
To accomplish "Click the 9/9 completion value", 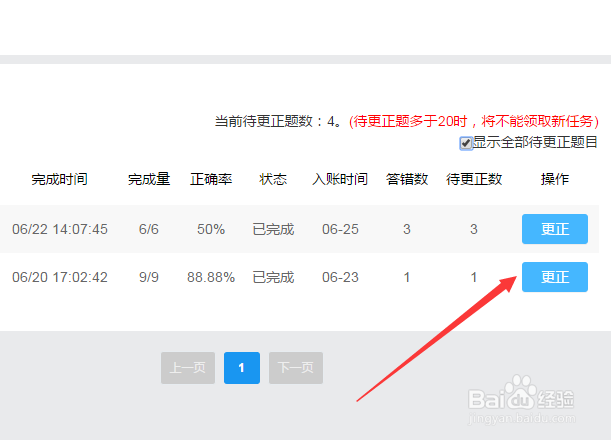I will tap(149, 277).
